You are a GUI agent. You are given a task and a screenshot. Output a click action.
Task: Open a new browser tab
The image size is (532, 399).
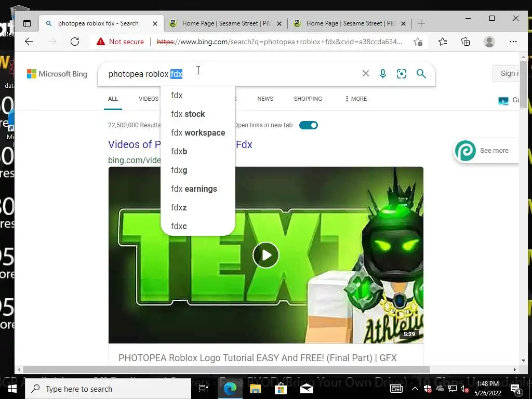[421, 23]
